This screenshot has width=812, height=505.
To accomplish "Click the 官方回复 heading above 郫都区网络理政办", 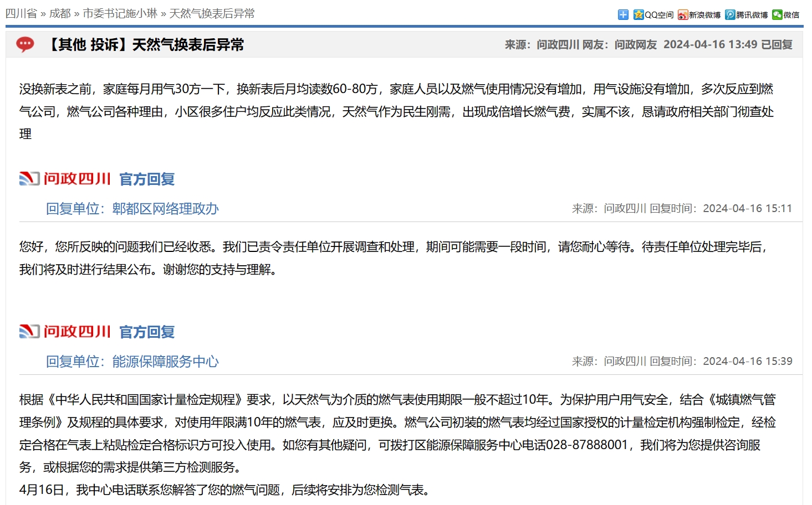I will [x=147, y=179].
